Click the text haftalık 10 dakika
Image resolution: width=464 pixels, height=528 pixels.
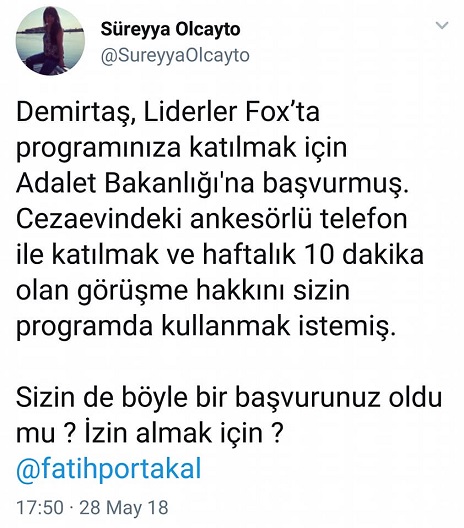[x=313, y=255]
